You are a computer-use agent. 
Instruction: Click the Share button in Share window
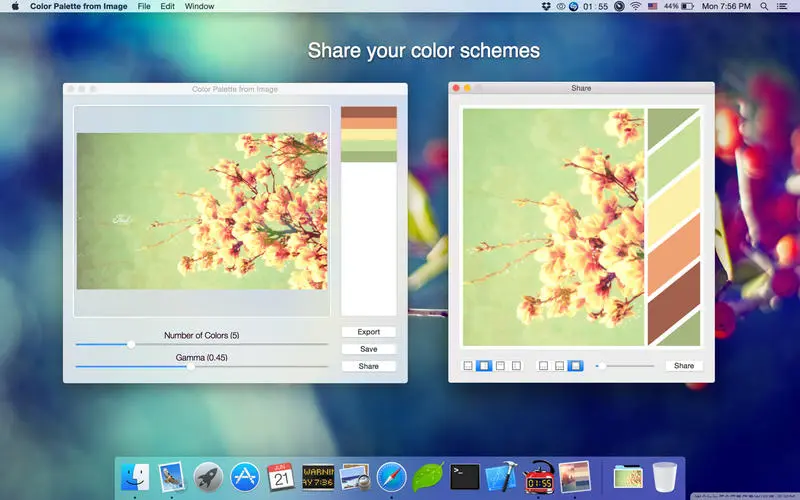click(x=684, y=365)
